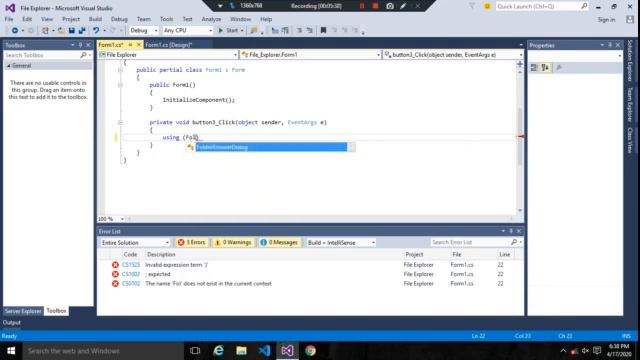Click the Undo toolbar icon
Screen dimensions: 640x360
pos(96,31)
